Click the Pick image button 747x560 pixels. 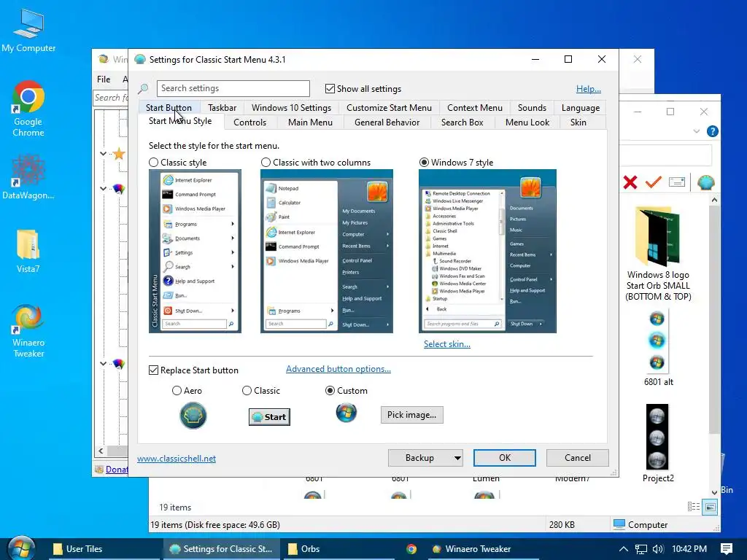[411, 415]
